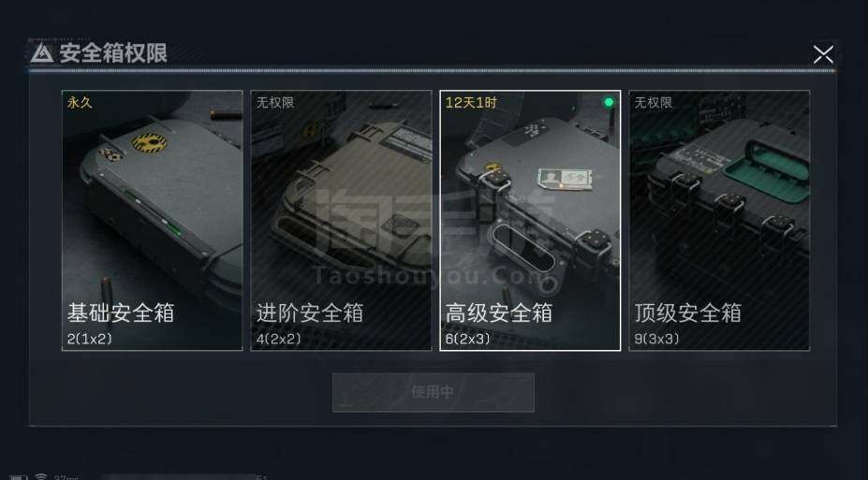Click the yellow emblem on the 基础安全箱 case
The image size is (868, 480).
pos(148,142)
